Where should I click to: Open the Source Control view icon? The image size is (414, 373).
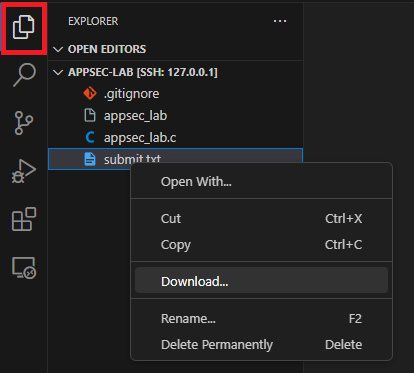pos(24,123)
